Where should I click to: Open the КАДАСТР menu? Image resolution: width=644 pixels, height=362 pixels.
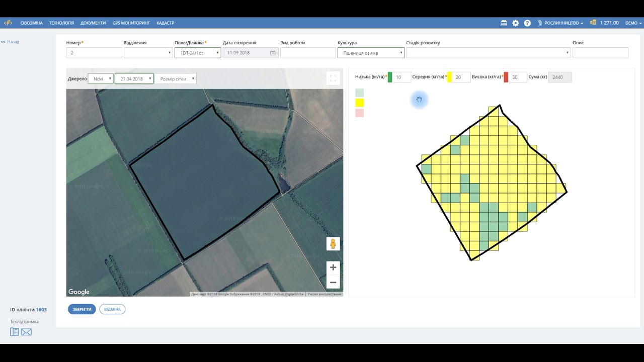pyautogui.click(x=165, y=23)
